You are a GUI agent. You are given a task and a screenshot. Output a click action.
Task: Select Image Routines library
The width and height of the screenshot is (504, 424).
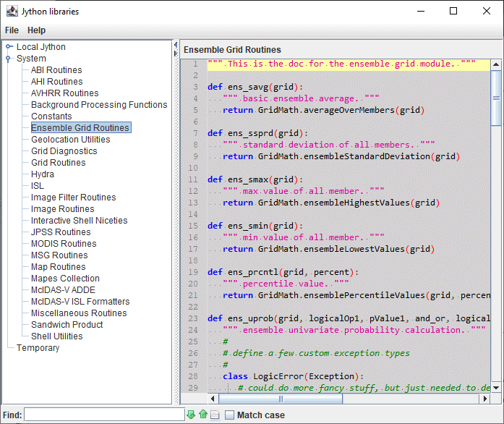click(x=62, y=209)
